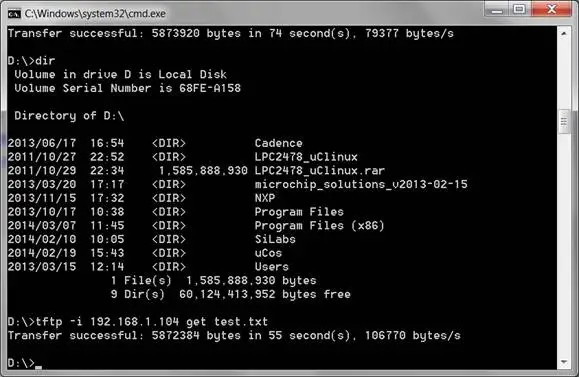Image resolution: width=579 pixels, height=377 pixels.
Task: Click the Directory of D:\ line
Action: click(x=69, y=116)
